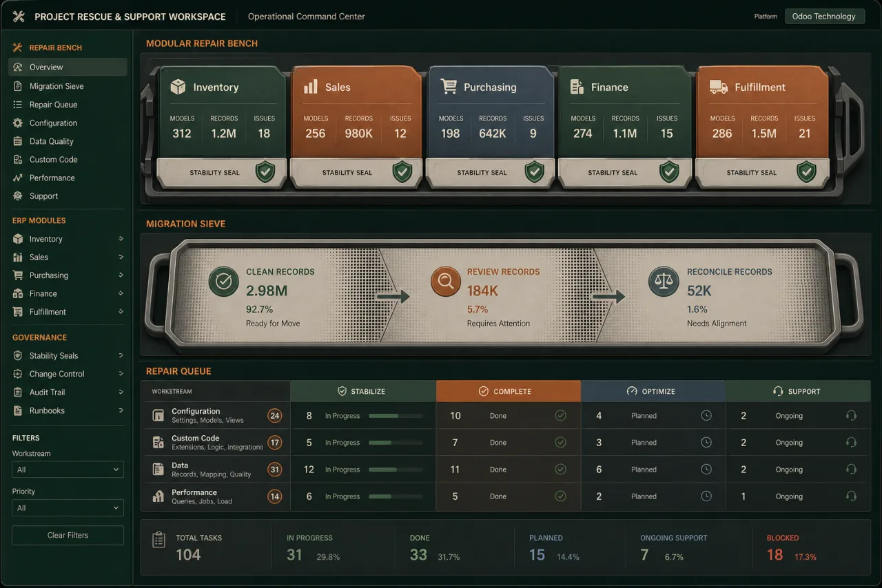The image size is (882, 588).
Task: Click the Data task count badge 31
Action: click(x=275, y=470)
